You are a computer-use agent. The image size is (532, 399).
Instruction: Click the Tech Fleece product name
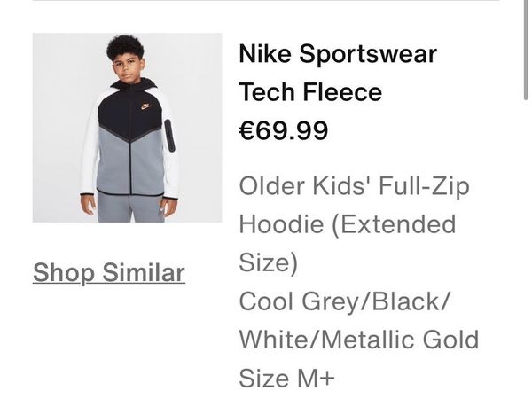point(313,92)
